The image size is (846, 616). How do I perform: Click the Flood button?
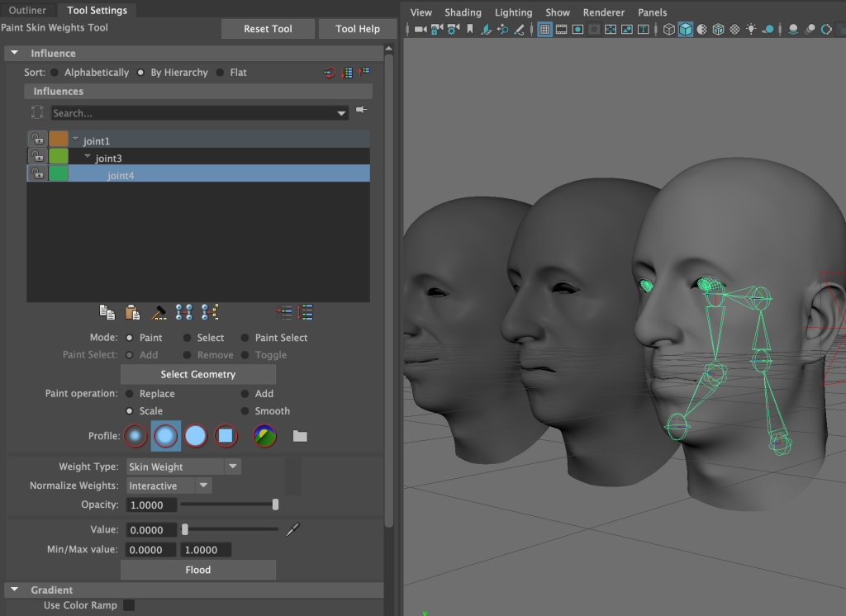pyautogui.click(x=197, y=570)
